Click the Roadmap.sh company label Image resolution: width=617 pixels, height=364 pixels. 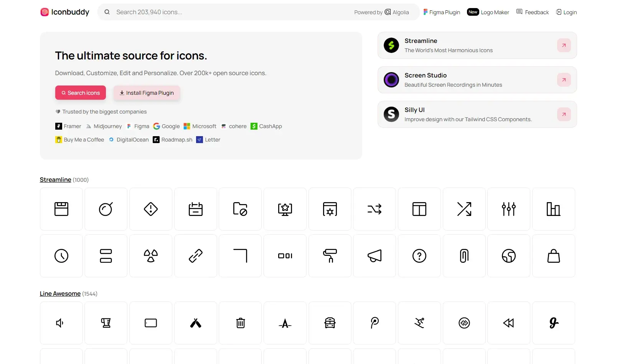(x=173, y=140)
